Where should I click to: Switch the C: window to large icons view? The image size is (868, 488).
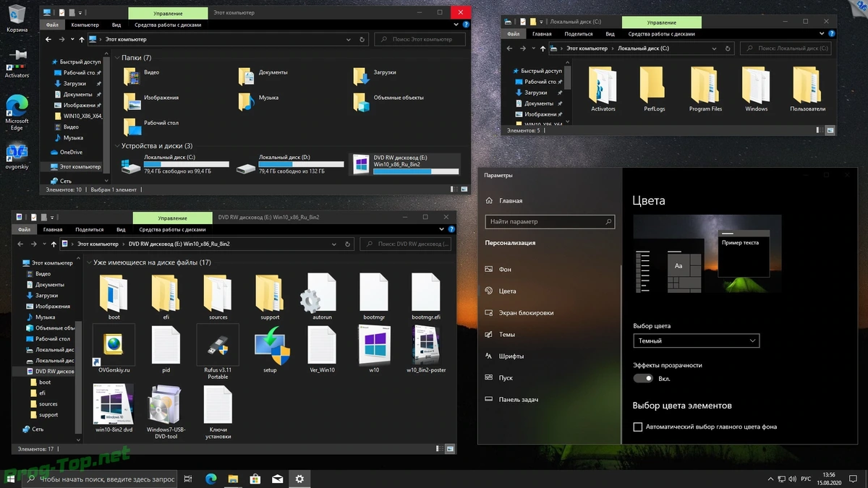[829, 131]
